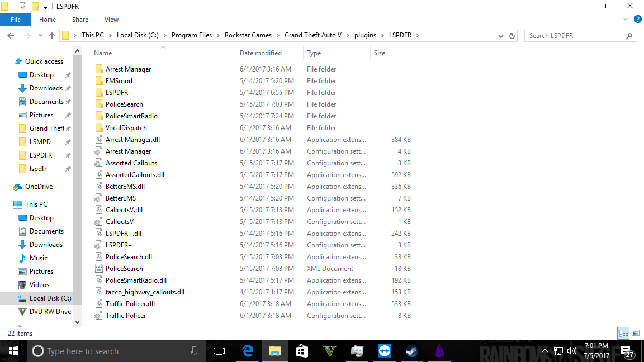This screenshot has height=362, width=644.
Task: Go back with the left arrow
Action: [x=11, y=36]
